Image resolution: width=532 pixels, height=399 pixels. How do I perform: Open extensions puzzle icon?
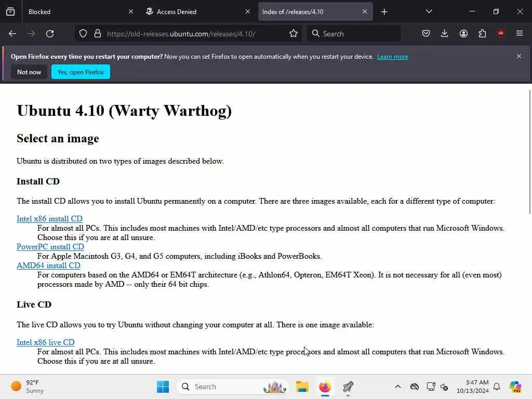[482, 33]
